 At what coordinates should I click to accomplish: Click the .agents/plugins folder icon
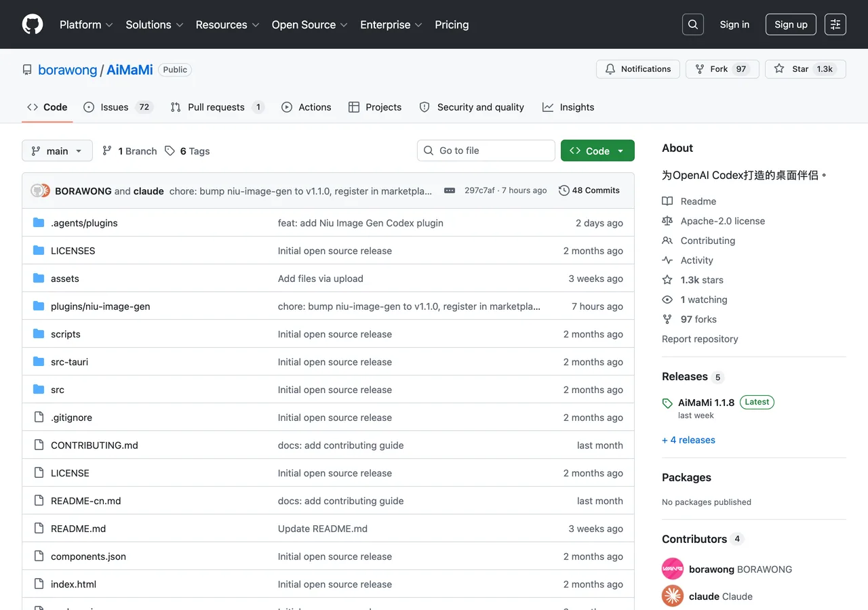point(39,223)
